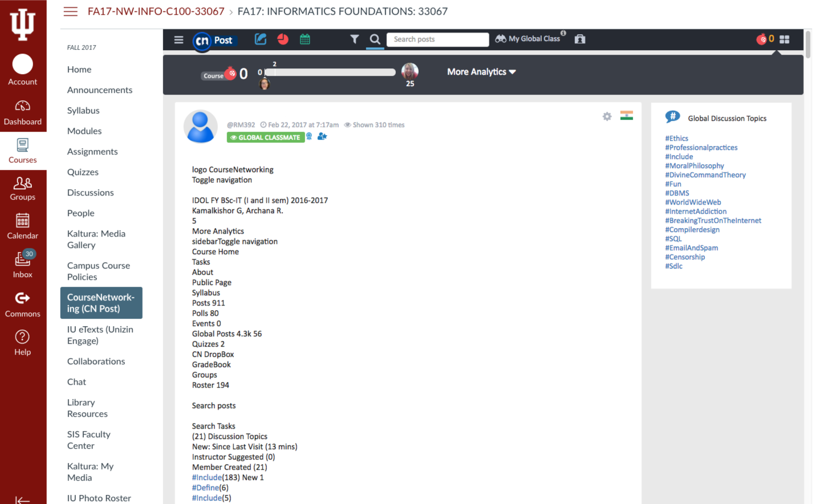Toggle the CN Post sidebar menu
Image resolution: width=839 pixels, height=504 pixels.
(179, 39)
